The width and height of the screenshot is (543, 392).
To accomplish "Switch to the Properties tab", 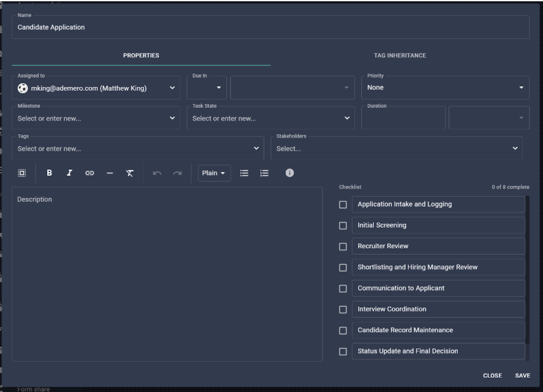I will (141, 55).
